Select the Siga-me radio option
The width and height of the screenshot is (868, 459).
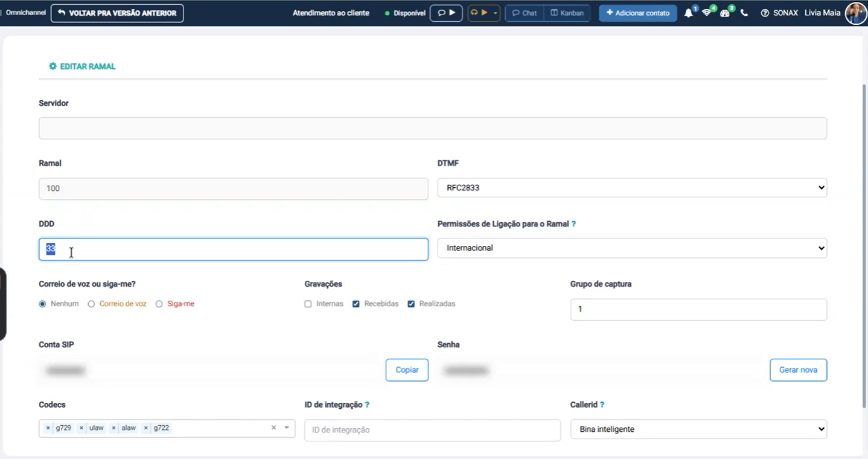[x=159, y=304]
